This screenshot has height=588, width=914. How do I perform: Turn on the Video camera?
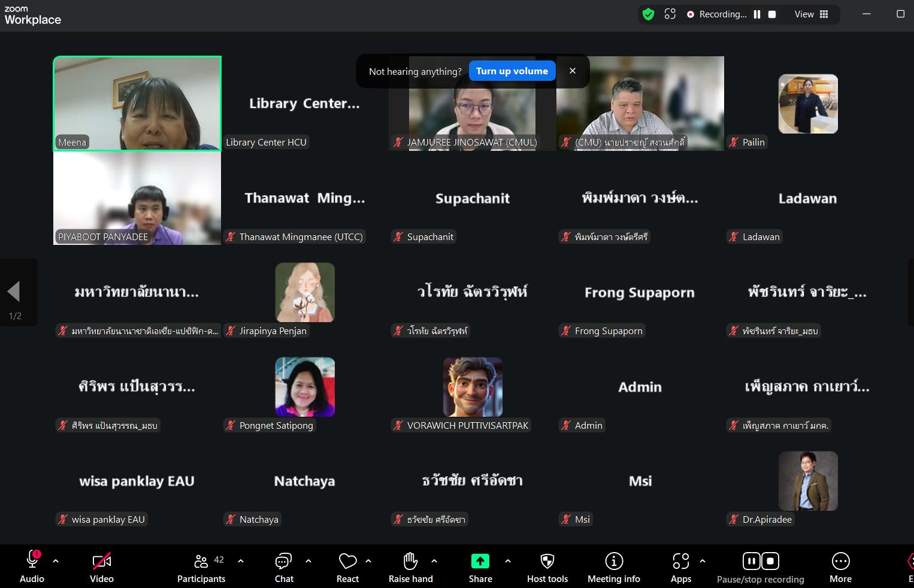[101, 567]
